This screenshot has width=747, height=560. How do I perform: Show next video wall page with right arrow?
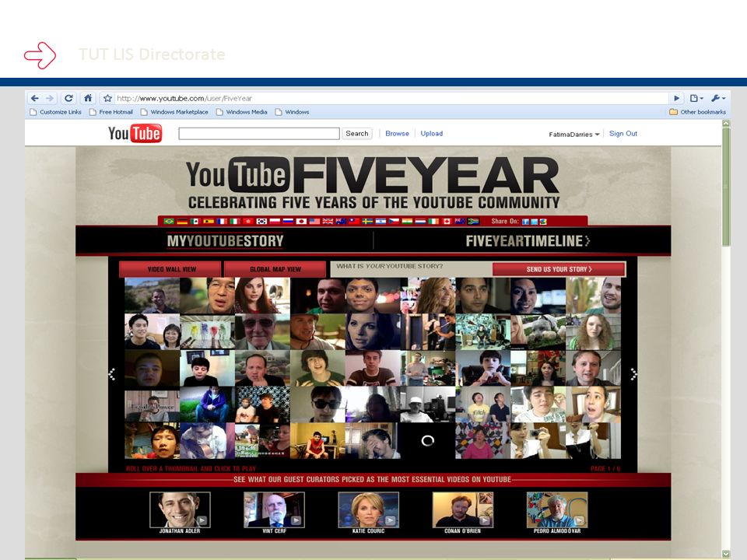[633, 374]
